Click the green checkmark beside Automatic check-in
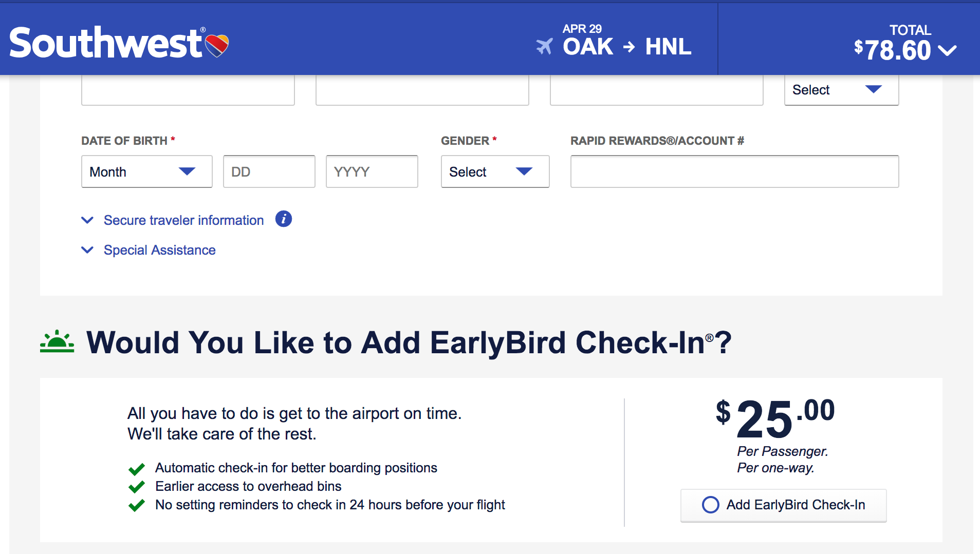 [x=137, y=469]
